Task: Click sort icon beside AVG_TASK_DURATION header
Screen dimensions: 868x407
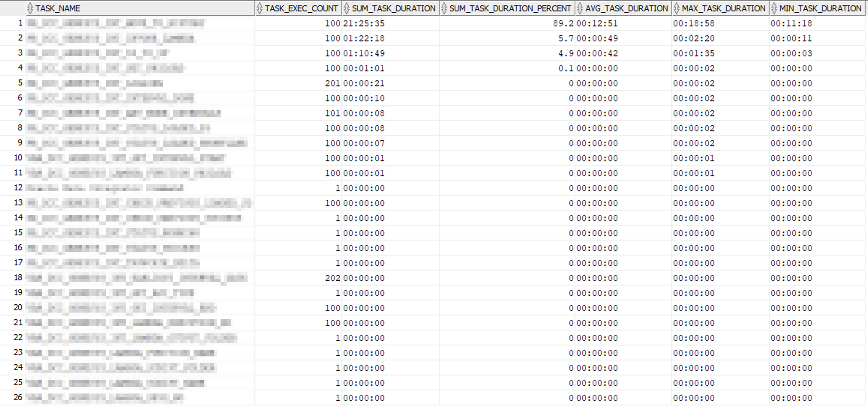Action: click(x=580, y=8)
